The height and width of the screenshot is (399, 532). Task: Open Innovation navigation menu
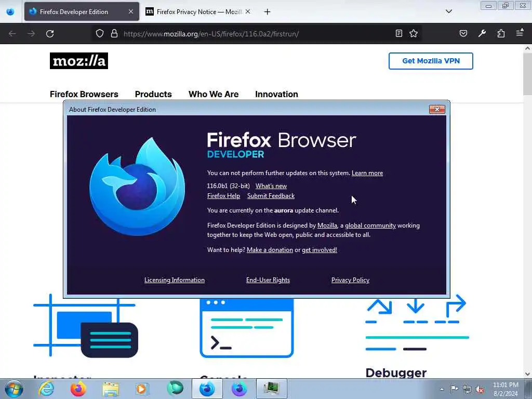coord(276,94)
